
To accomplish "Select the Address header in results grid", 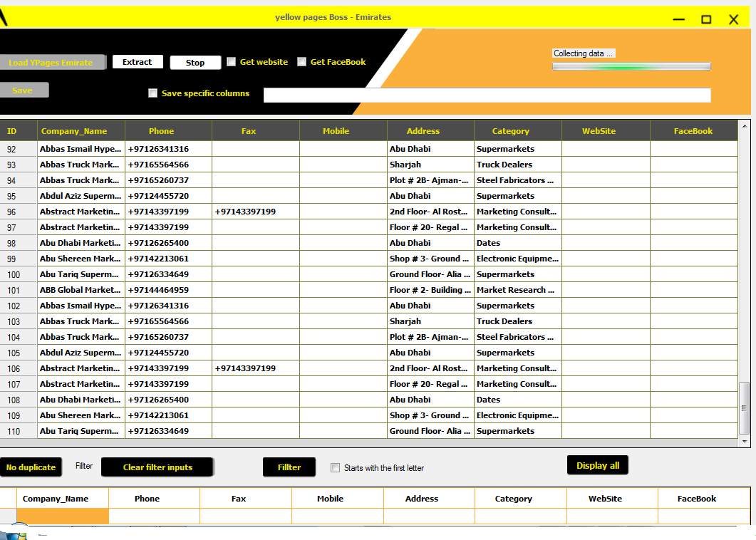I will coord(430,131).
